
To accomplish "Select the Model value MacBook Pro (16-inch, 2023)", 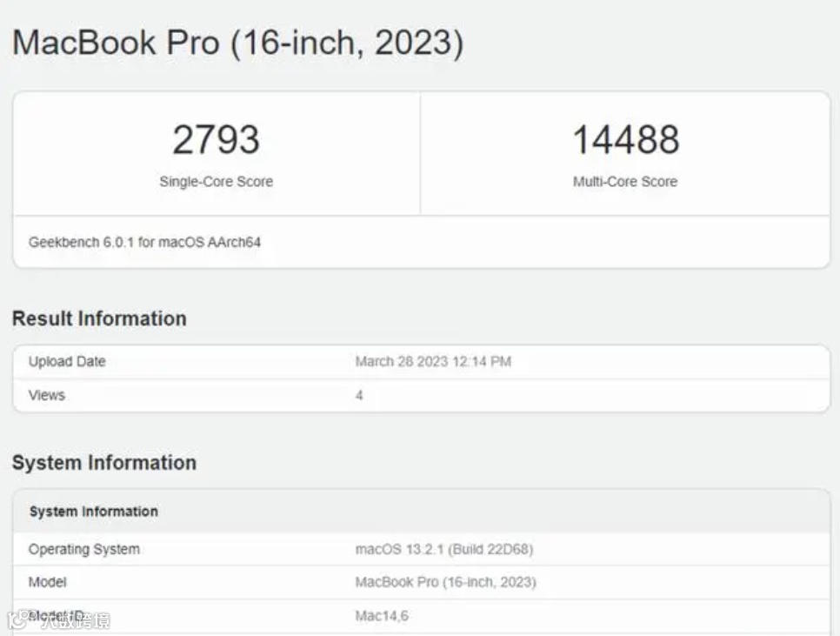I will [446, 582].
